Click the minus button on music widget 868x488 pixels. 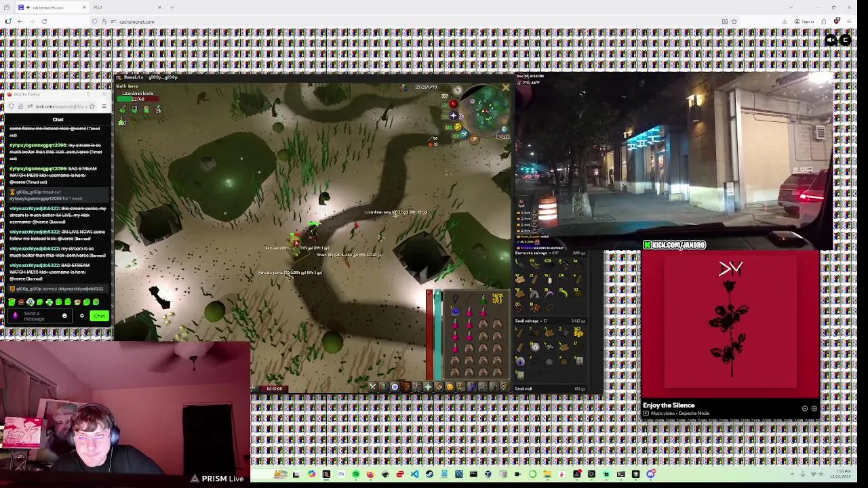pyautogui.click(x=805, y=408)
